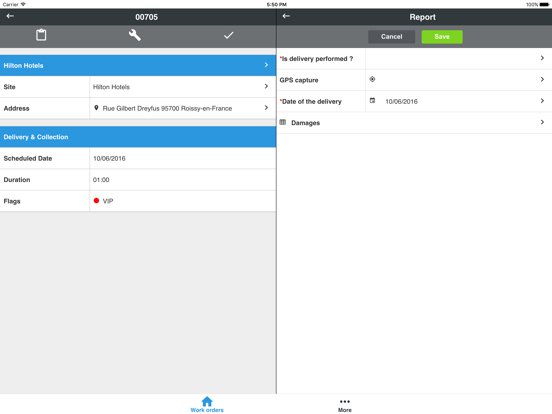This screenshot has width=552, height=414.
Task: Save the report
Action: point(442,37)
